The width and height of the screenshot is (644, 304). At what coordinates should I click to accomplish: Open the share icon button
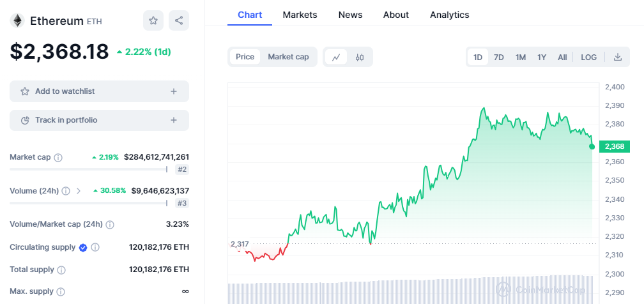179,20
